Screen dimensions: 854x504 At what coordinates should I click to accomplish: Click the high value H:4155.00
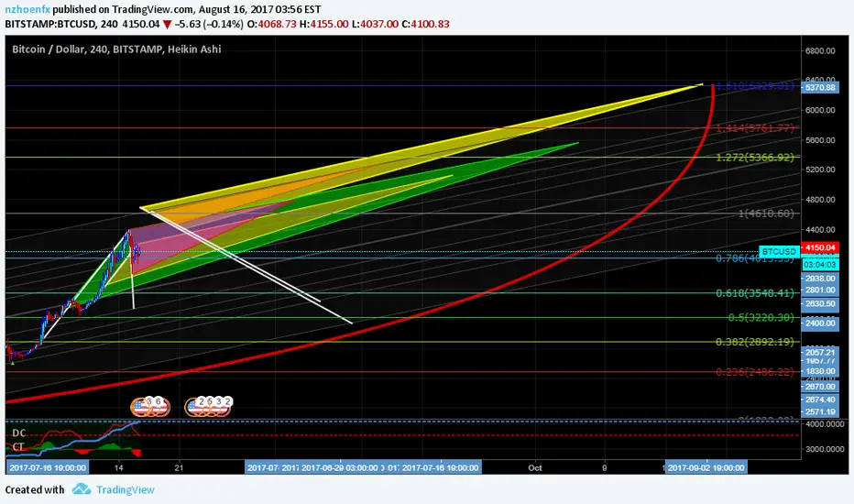(324, 24)
